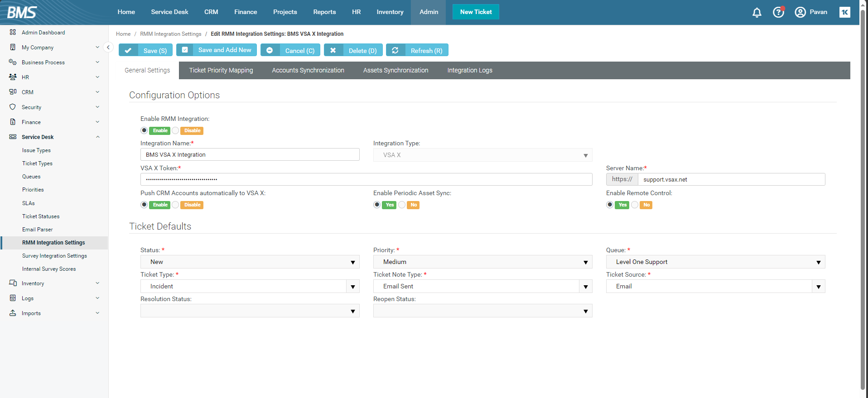The height and width of the screenshot is (398, 868).
Task: Click the Save (S) button
Action: pyautogui.click(x=145, y=50)
